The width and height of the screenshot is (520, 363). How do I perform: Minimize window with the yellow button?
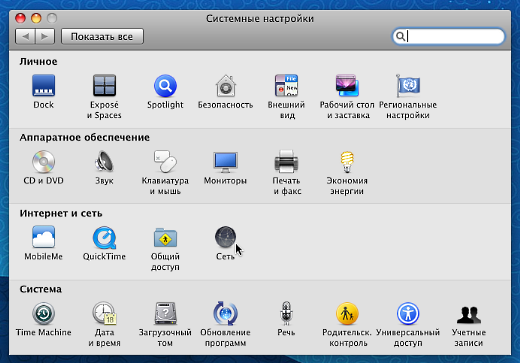(36, 18)
